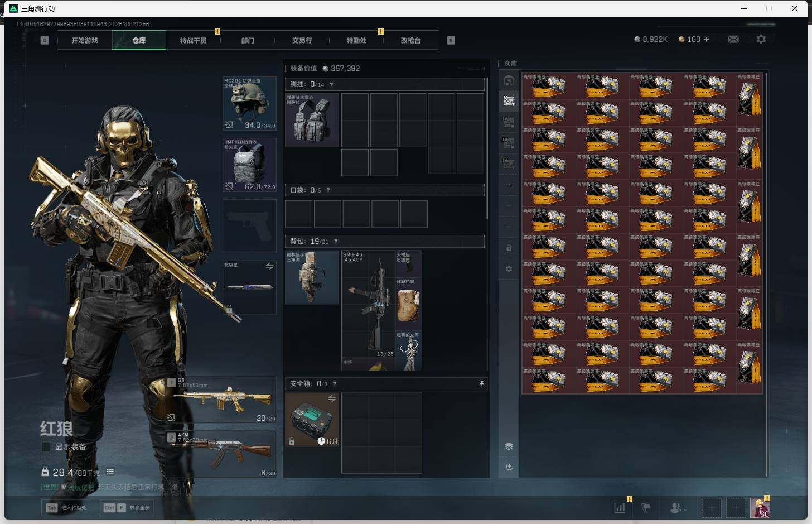The image size is (812, 524).
Task: Click the stack layers icon in the warehouse sidebar
Action: click(x=509, y=446)
